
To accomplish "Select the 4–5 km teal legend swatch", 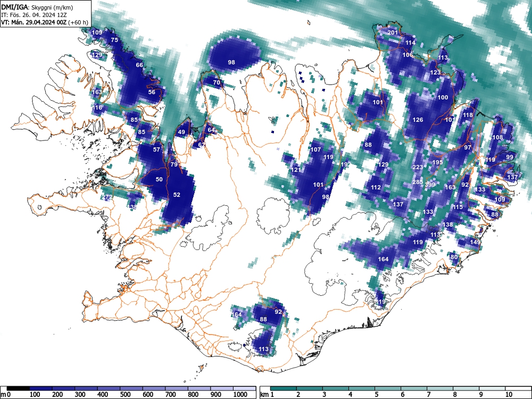I will pyautogui.click(x=362, y=388).
